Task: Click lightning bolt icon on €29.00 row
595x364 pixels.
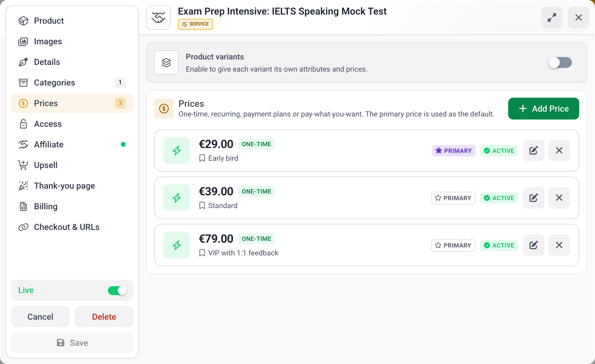Action: pos(177,150)
